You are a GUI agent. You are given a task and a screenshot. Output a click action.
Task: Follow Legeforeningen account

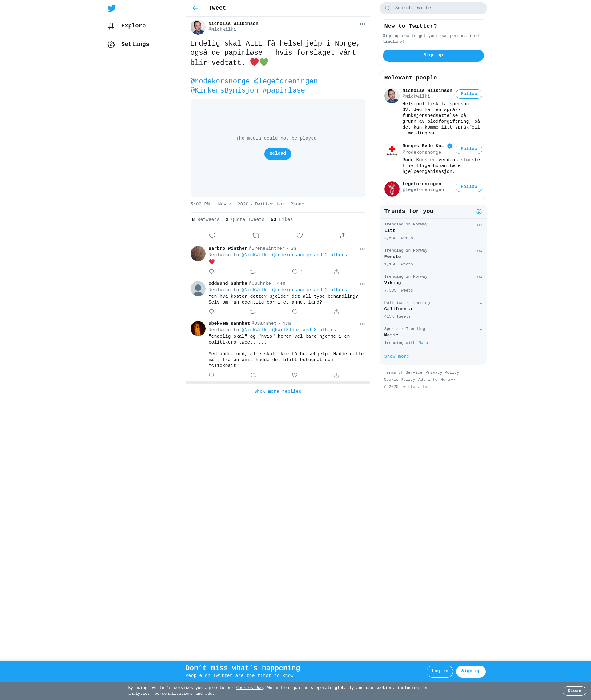pos(469,187)
